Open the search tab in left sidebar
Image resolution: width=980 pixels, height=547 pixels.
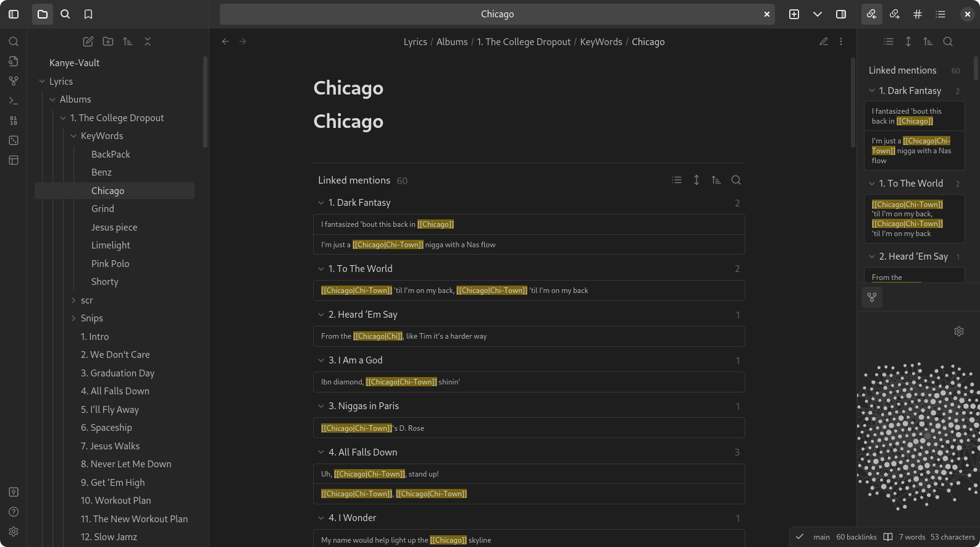pyautogui.click(x=65, y=14)
